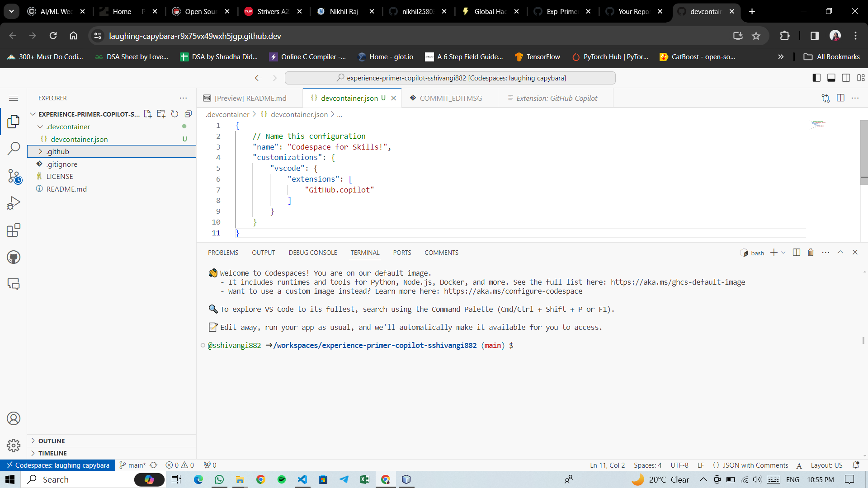Open the GitHub view in sidebar
This screenshot has height=488, width=868.
(14, 257)
